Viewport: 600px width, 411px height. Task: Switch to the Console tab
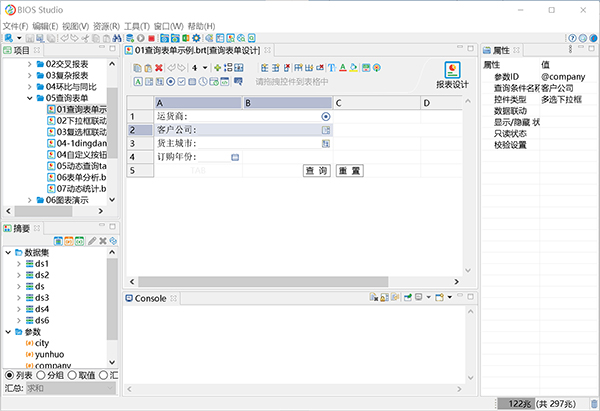(x=150, y=298)
